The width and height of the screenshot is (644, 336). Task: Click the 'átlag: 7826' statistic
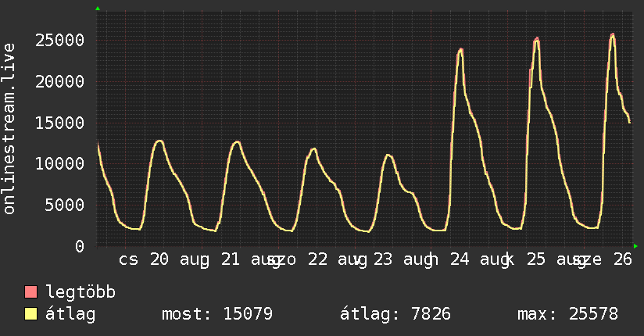click(395, 314)
